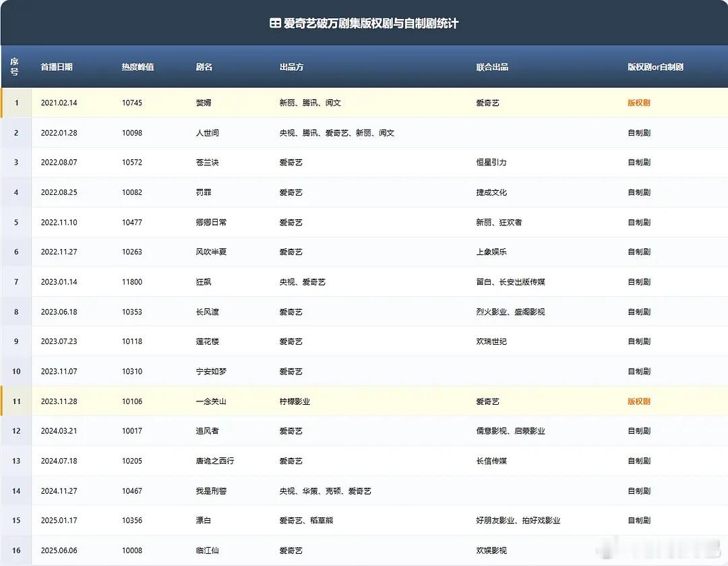The height and width of the screenshot is (566, 728).
Task: Click co-producer 长信传媒
Action: tap(491, 461)
